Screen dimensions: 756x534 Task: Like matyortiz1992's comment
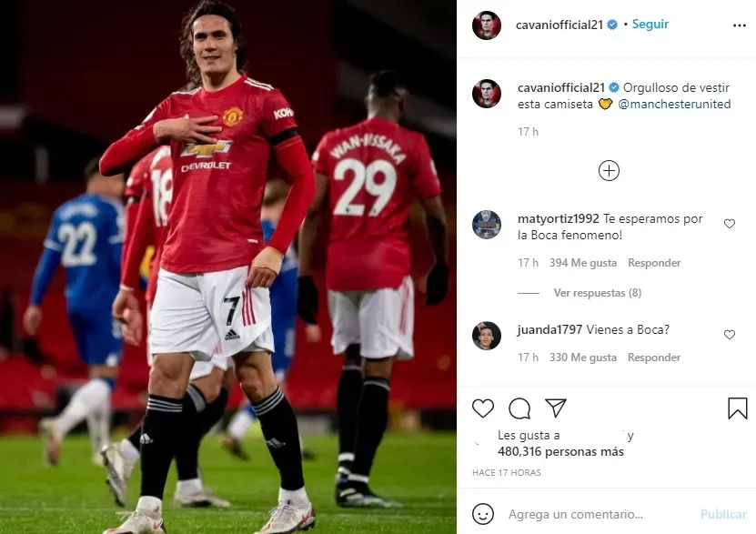(730, 224)
